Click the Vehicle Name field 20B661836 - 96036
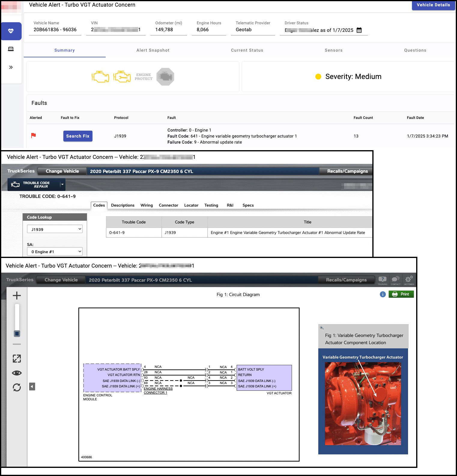The height and width of the screenshot is (476, 457). (x=55, y=29)
